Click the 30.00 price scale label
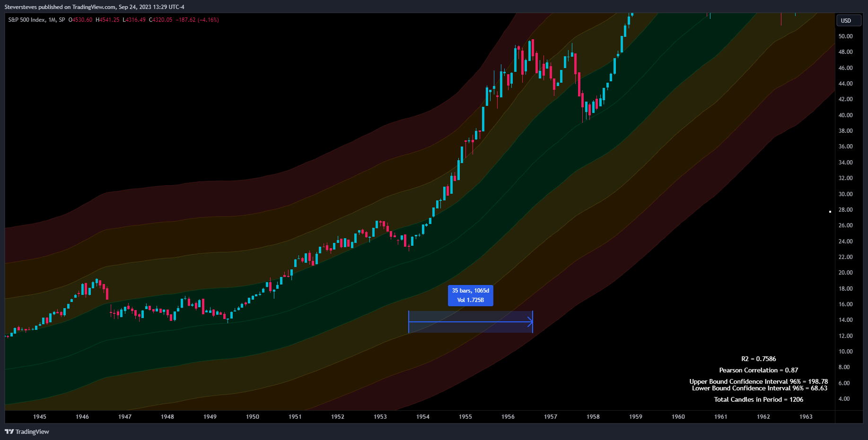This screenshot has height=440, width=868. point(846,194)
